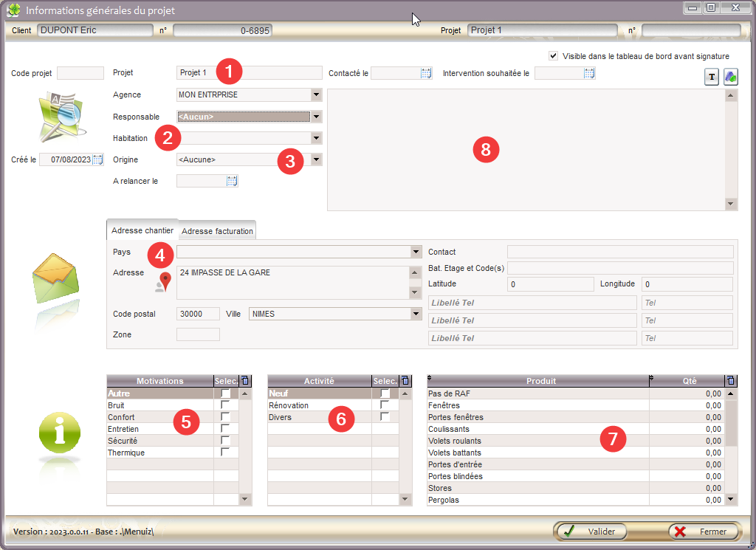Viewport: 756px width, 550px height.
Task: Check the Sécurité motivation checkbox
Action: click(225, 441)
